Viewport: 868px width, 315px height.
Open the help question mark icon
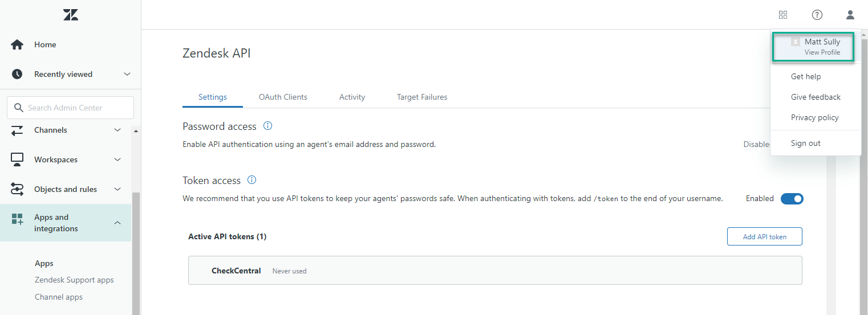tap(817, 15)
